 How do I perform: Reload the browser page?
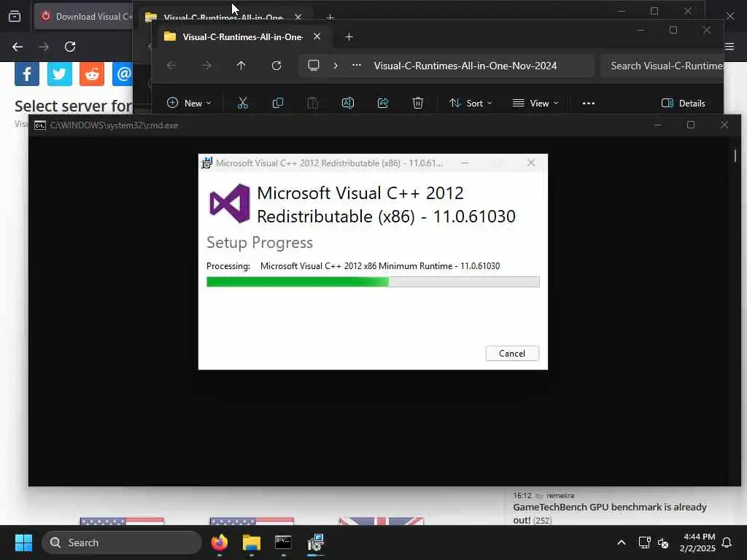point(70,47)
